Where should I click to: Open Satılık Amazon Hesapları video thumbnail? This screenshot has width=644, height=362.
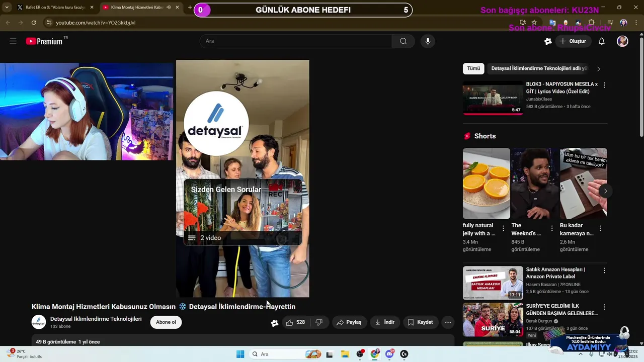(x=493, y=283)
